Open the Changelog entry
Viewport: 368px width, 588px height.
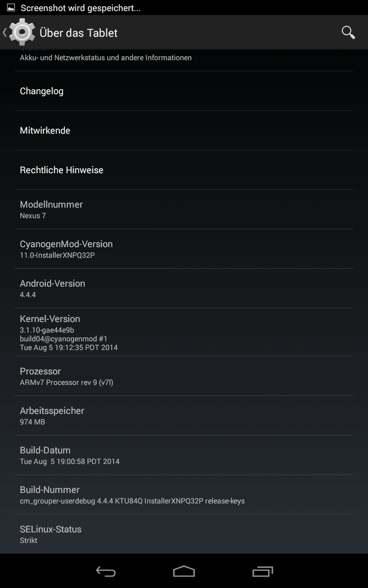click(x=184, y=91)
